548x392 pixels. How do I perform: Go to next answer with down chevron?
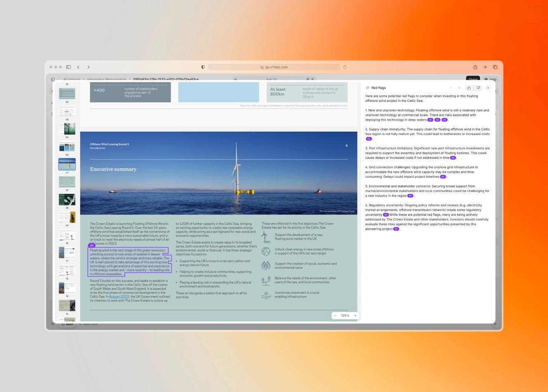coord(459,88)
